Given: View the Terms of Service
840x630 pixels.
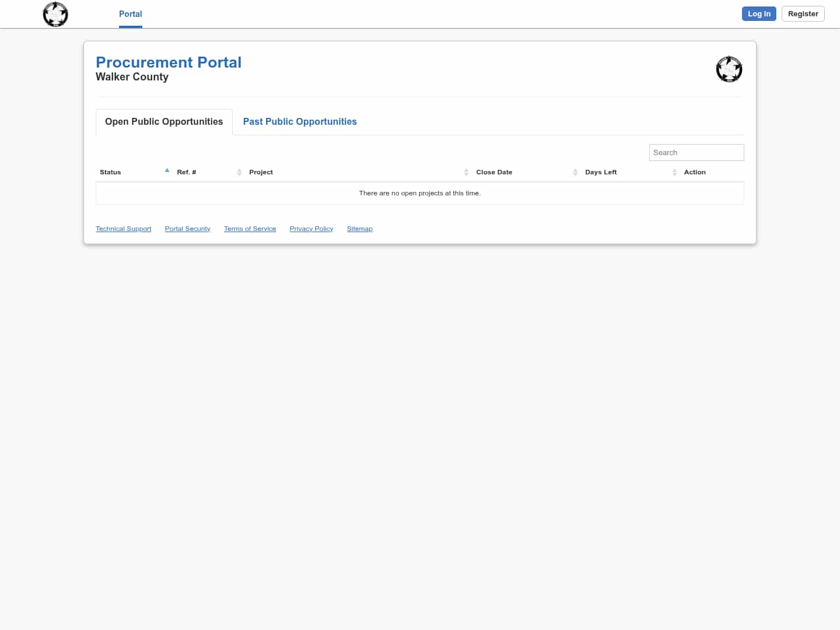Looking at the screenshot, I should point(250,228).
